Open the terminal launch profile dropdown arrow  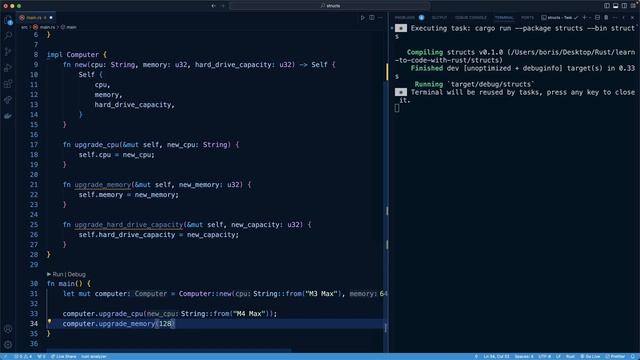pyautogui.click(x=590, y=18)
